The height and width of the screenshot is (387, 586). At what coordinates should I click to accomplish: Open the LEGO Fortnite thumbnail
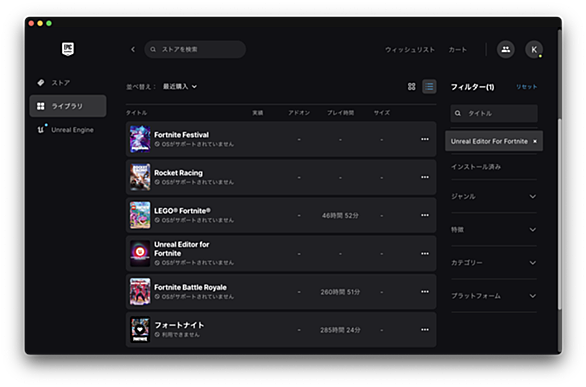(x=140, y=215)
